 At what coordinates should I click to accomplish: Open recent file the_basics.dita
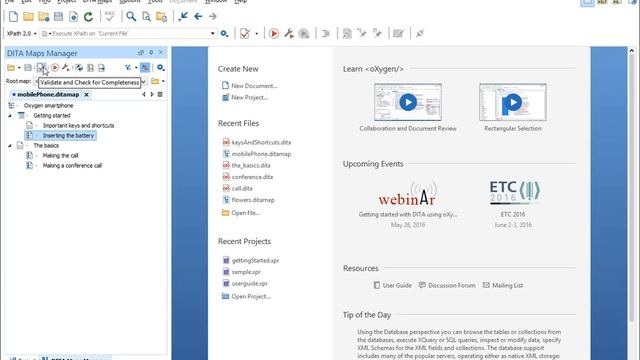[251, 165]
